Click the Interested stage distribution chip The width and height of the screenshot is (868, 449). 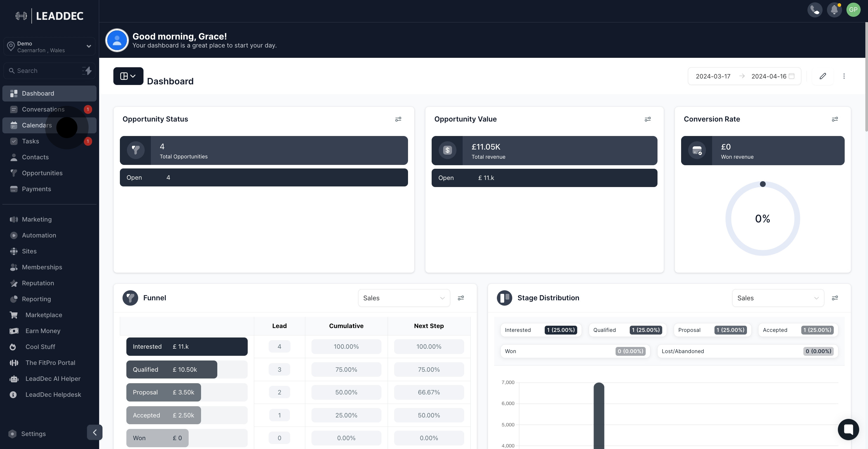click(x=541, y=330)
